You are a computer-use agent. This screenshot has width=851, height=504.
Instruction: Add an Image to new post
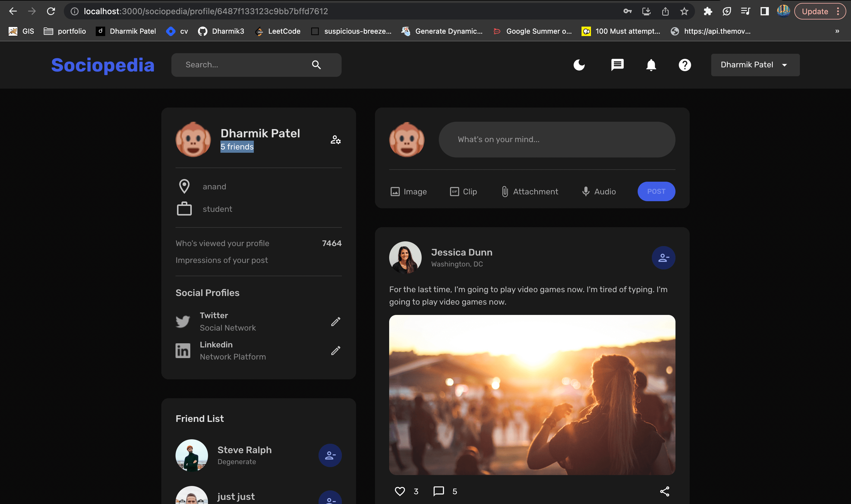[408, 191]
